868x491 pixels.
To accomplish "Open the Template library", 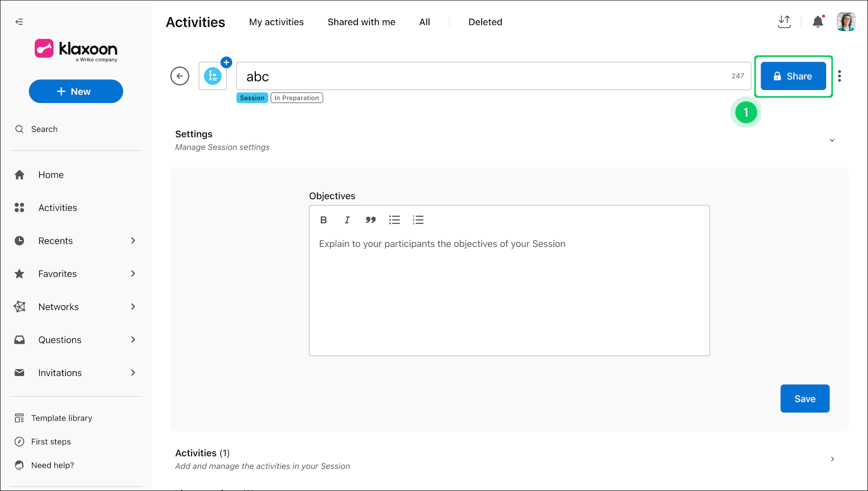I will [x=62, y=418].
